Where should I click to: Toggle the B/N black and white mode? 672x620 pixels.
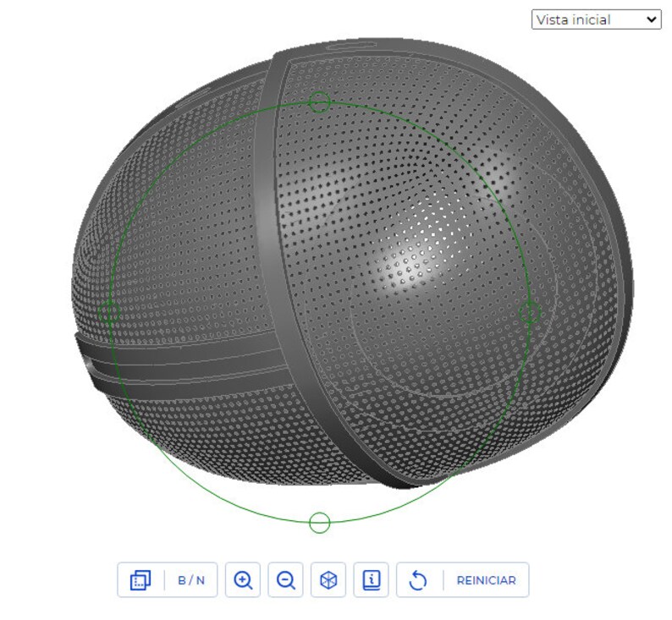(191, 580)
